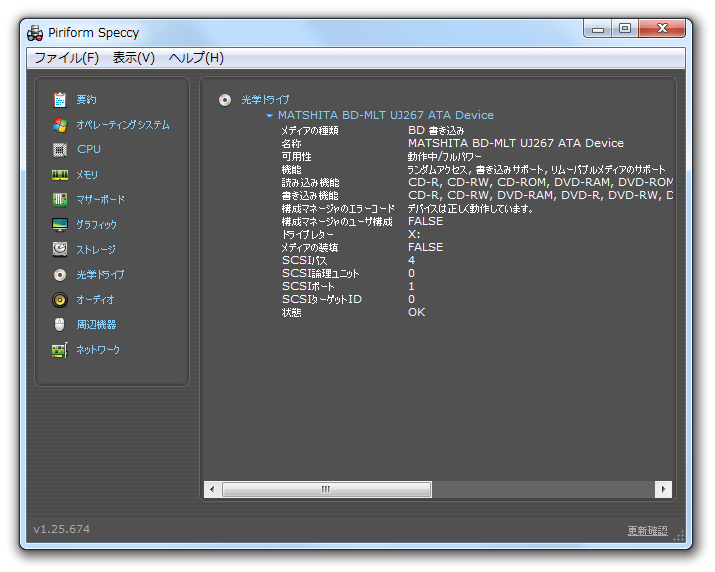Open the メモリ section
This screenshot has width=715, height=572.
click(x=87, y=175)
